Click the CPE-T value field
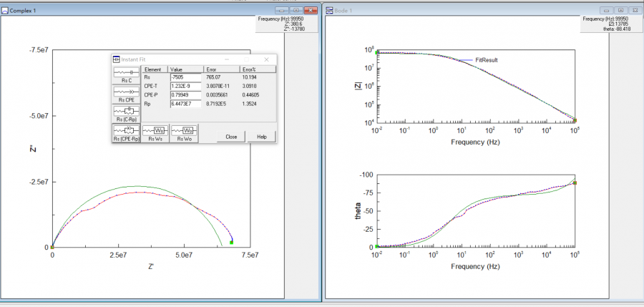The width and height of the screenshot is (644, 307). (x=186, y=86)
